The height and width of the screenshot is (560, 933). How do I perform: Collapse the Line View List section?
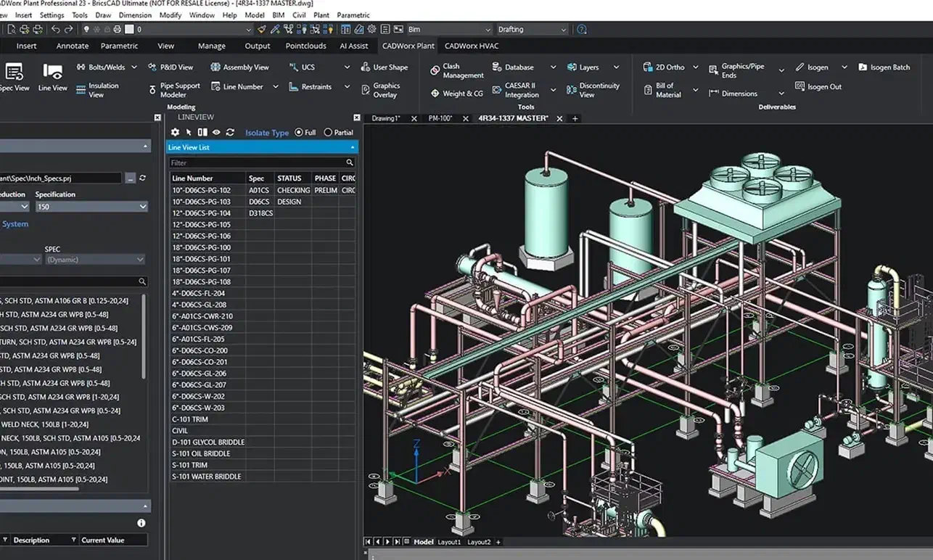click(353, 147)
